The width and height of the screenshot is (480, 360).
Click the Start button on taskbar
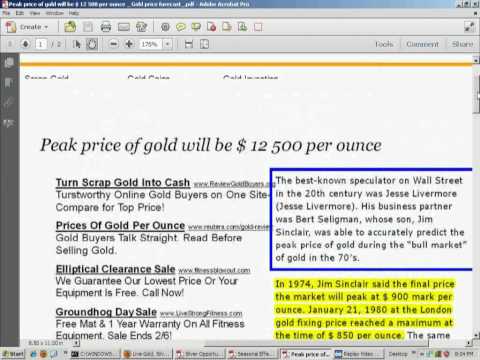click(x=13, y=354)
